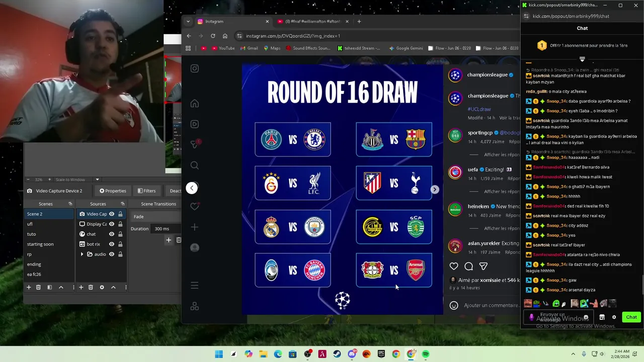Remove the selected OBS scene
Screen dimensions: 644x362
tap(38, 287)
